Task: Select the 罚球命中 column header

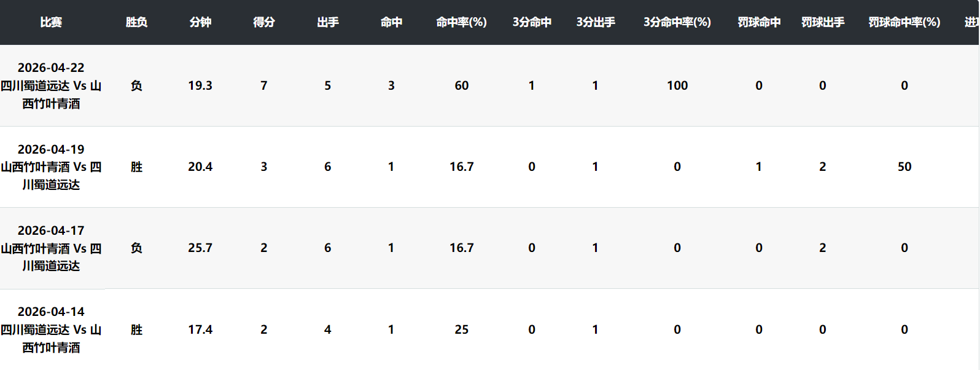Action: point(759,22)
